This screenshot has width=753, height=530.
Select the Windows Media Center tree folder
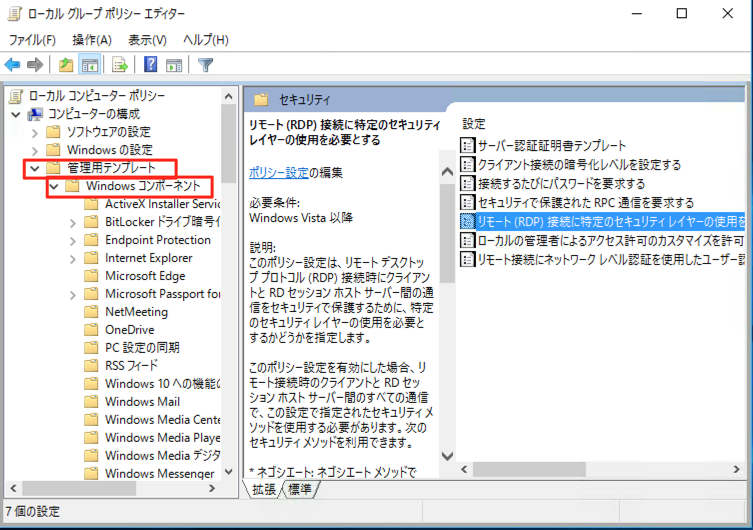(x=162, y=420)
